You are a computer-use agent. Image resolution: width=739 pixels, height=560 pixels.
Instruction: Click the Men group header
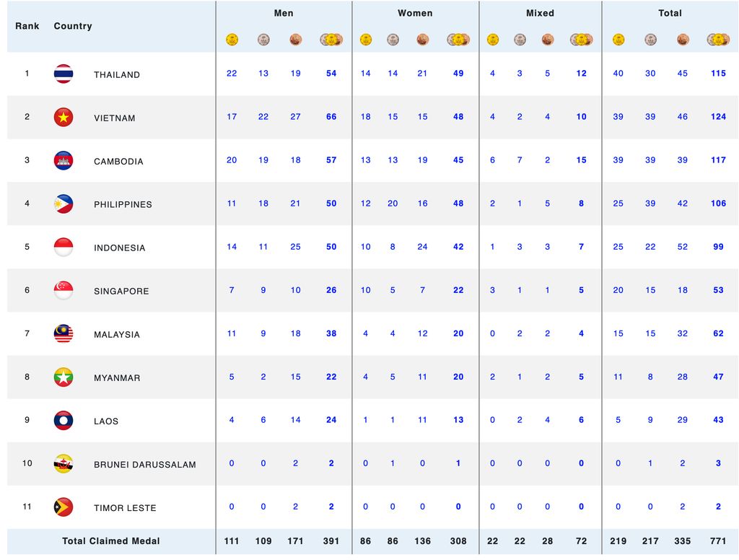click(x=284, y=13)
